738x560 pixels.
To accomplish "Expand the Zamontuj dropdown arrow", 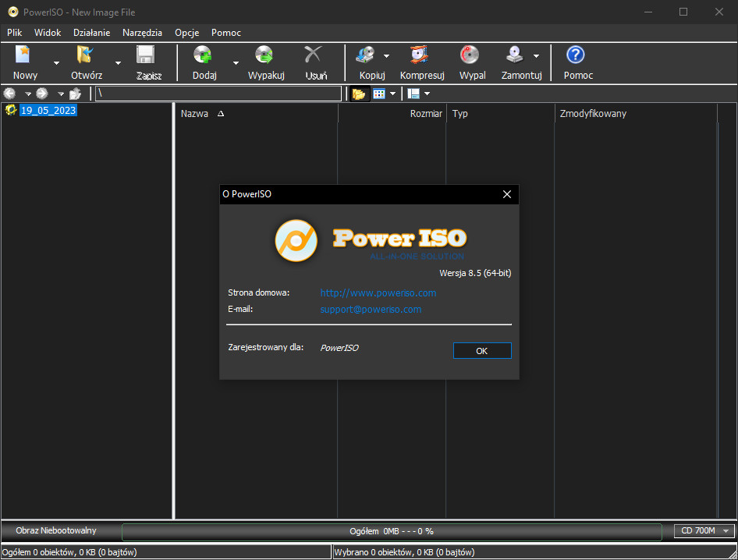I will point(536,56).
